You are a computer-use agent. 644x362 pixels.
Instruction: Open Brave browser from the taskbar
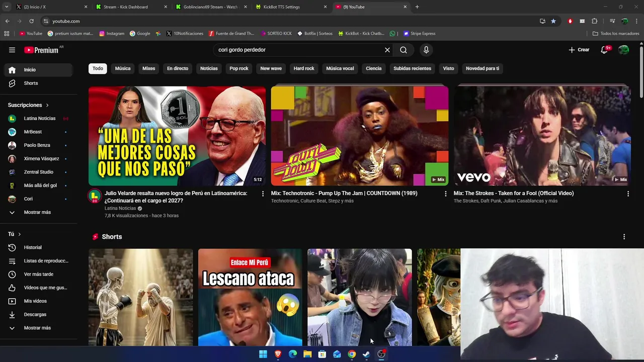click(278, 354)
